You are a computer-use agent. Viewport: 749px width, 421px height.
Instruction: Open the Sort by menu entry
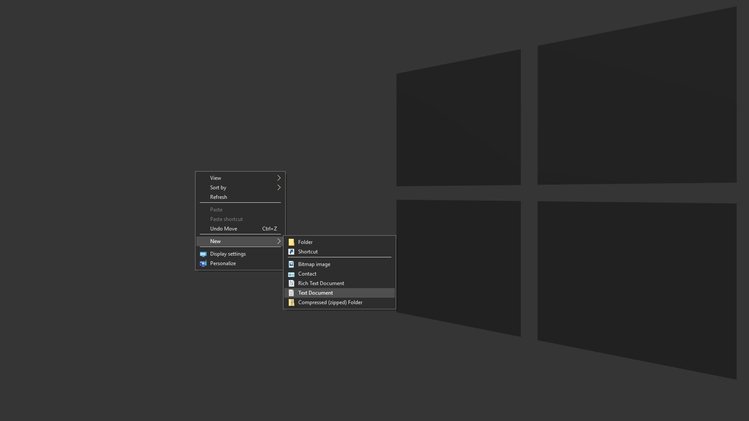click(x=240, y=187)
